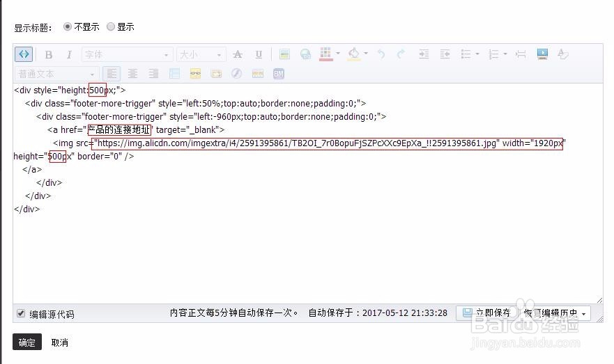Open the 字体 font dropdown
614x364 pixels.
128,54
